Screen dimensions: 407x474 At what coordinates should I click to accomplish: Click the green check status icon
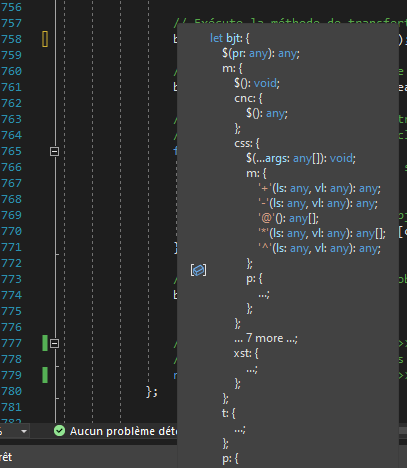pyautogui.click(x=59, y=431)
